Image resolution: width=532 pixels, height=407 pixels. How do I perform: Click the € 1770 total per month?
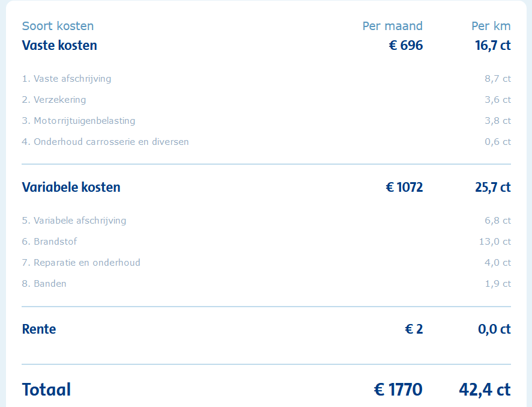(x=398, y=390)
